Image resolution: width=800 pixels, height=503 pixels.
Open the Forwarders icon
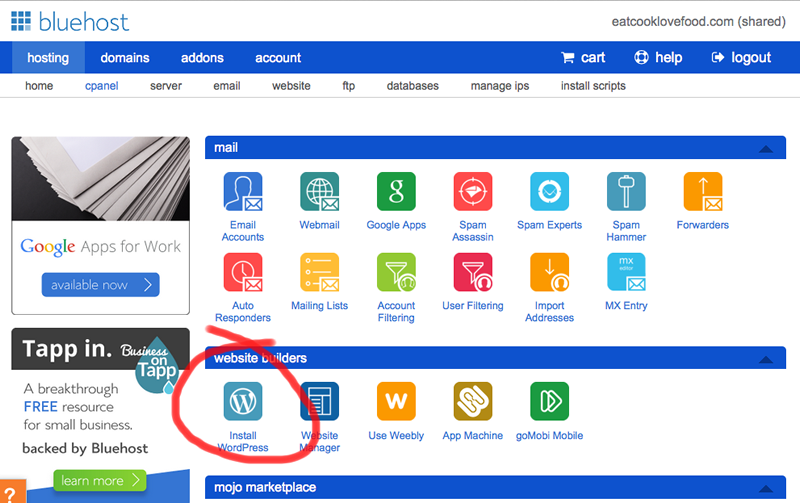(x=703, y=192)
